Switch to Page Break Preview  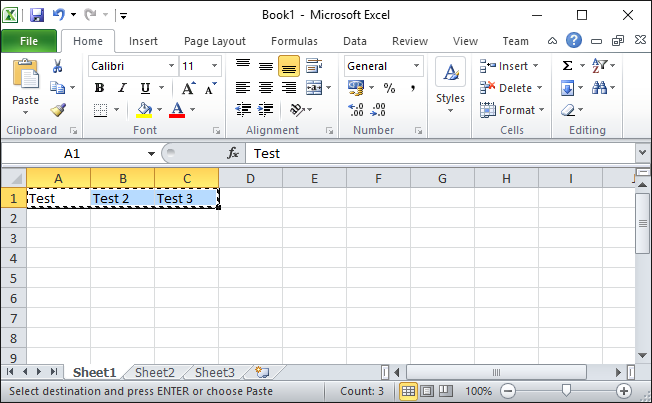pos(446,391)
